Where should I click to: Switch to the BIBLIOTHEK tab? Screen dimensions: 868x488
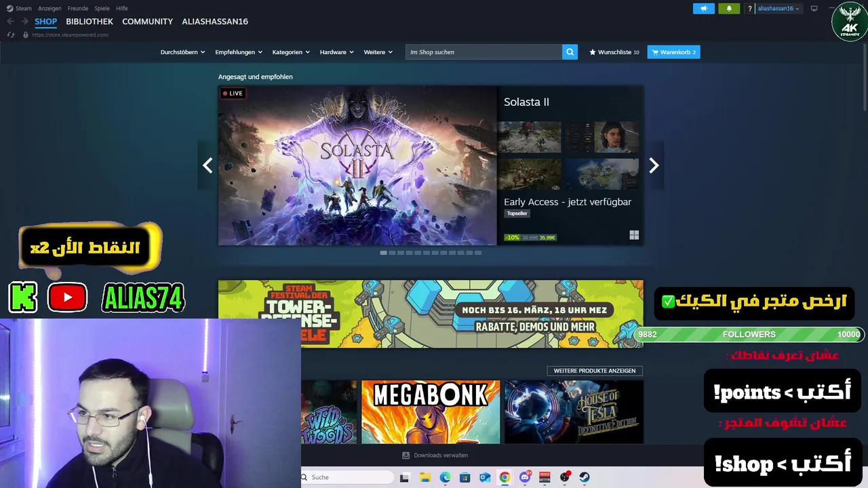(90, 22)
